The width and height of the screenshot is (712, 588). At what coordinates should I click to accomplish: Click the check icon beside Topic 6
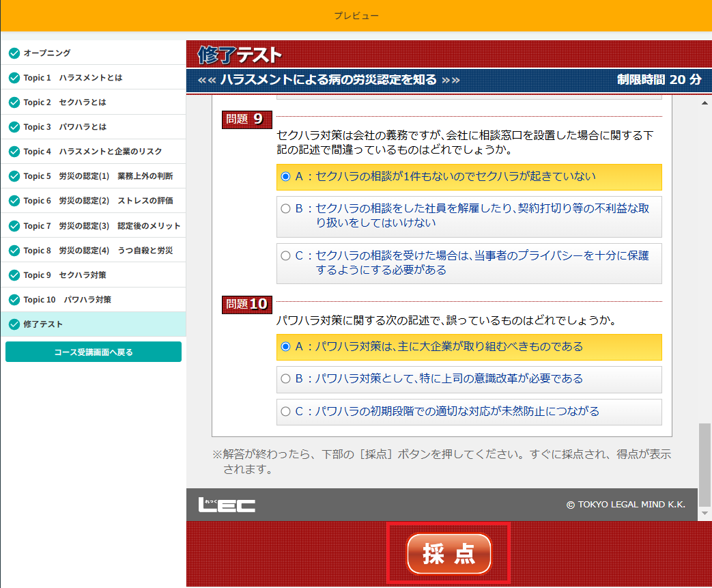click(x=14, y=200)
